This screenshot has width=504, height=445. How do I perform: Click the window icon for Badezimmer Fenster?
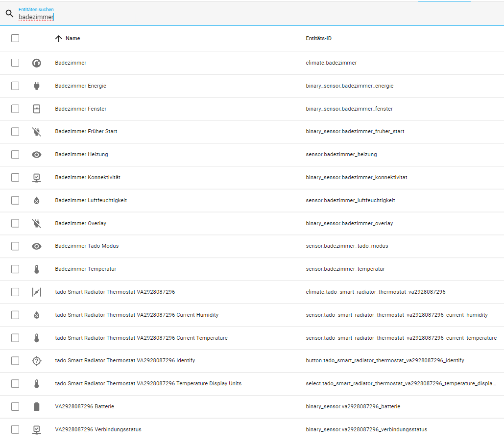click(37, 109)
